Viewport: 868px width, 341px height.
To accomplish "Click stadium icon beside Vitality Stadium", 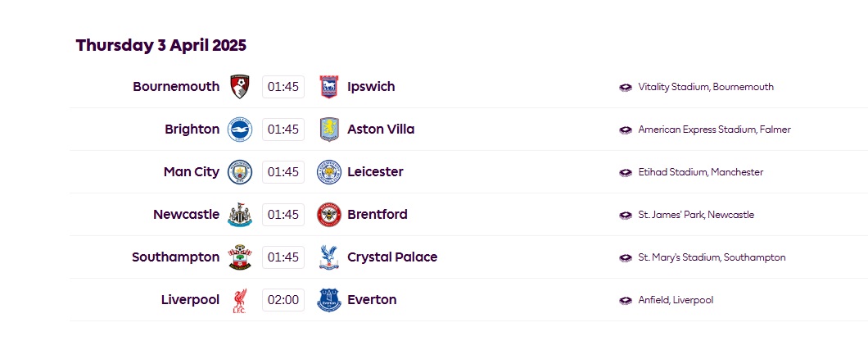I will [626, 87].
